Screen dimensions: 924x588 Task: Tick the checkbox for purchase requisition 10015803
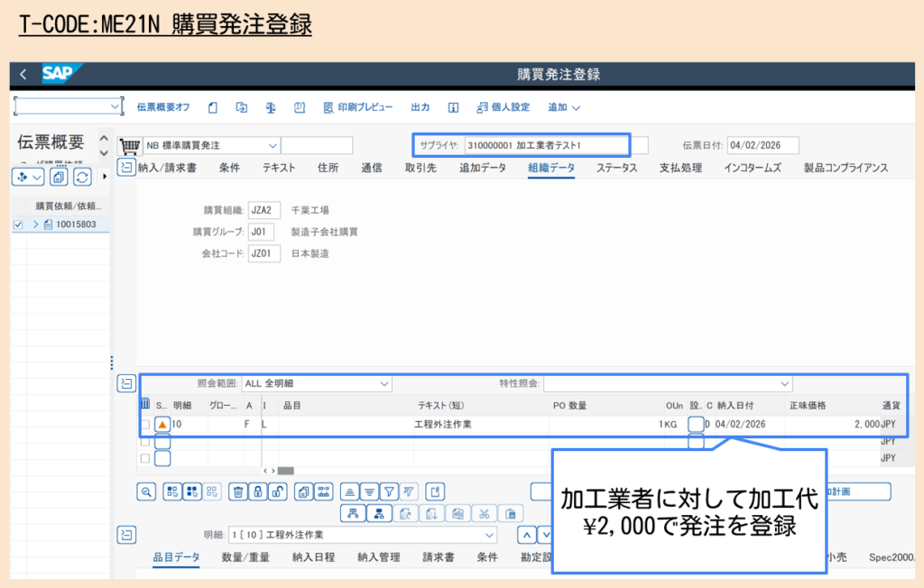tap(16, 224)
